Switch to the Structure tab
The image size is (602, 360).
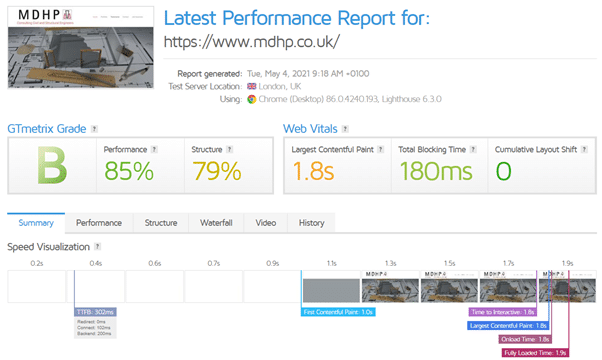161,223
